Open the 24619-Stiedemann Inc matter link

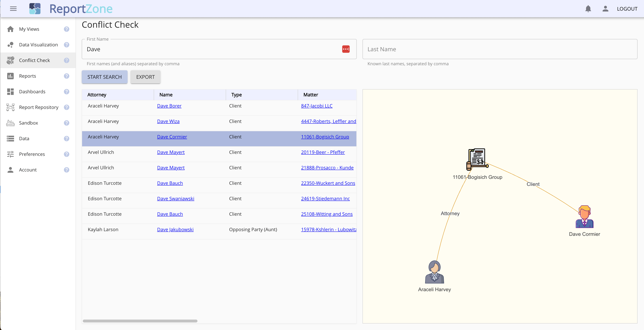(325, 199)
